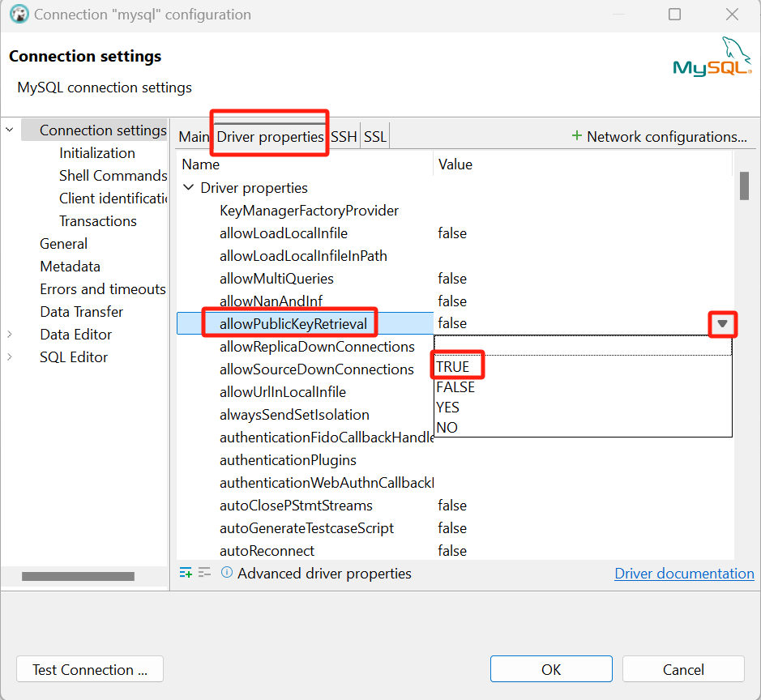Image resolution: width=761 pixels, height=700 pixels.
Task: Select Metadata in the settings tree
Action: tap(71, 267)
